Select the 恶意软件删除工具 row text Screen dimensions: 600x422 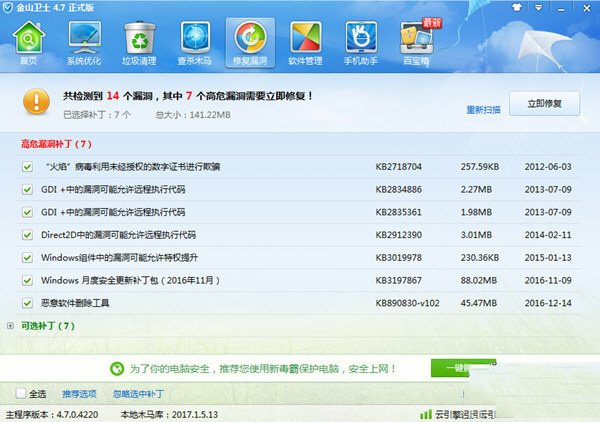point(75,303)
